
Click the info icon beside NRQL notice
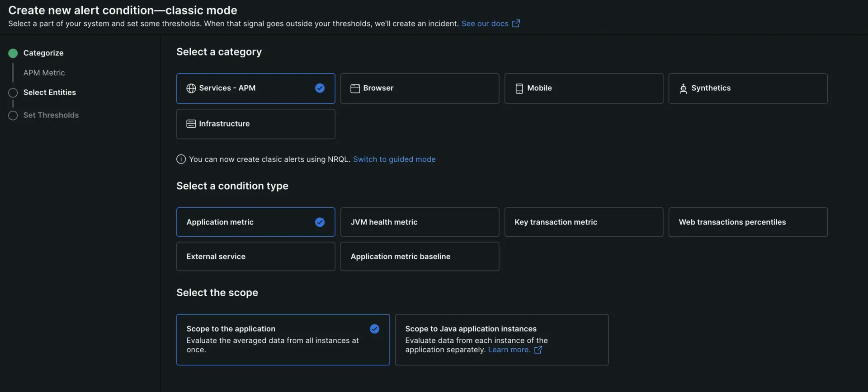point(181,159)
